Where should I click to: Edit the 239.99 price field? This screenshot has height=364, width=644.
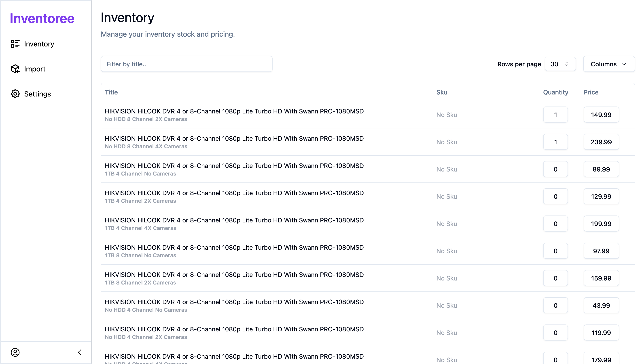pyautogui.click(x=601, y=142)
